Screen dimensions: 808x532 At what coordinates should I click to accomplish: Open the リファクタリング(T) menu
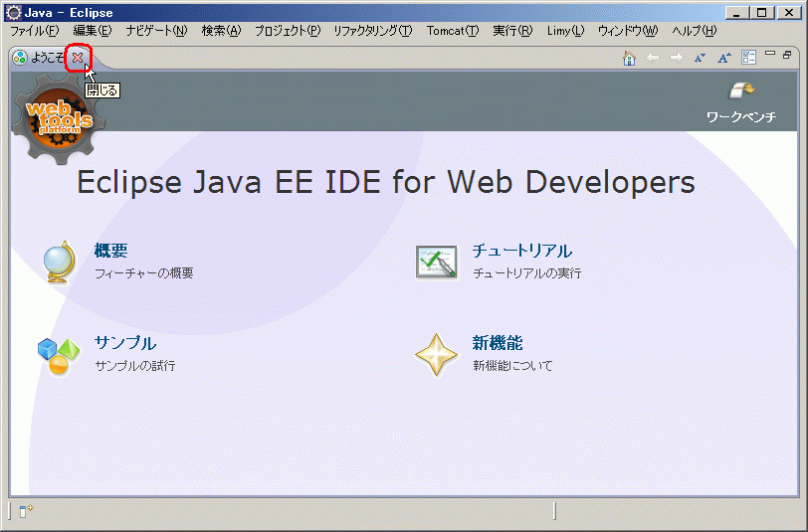coord(372,31)
